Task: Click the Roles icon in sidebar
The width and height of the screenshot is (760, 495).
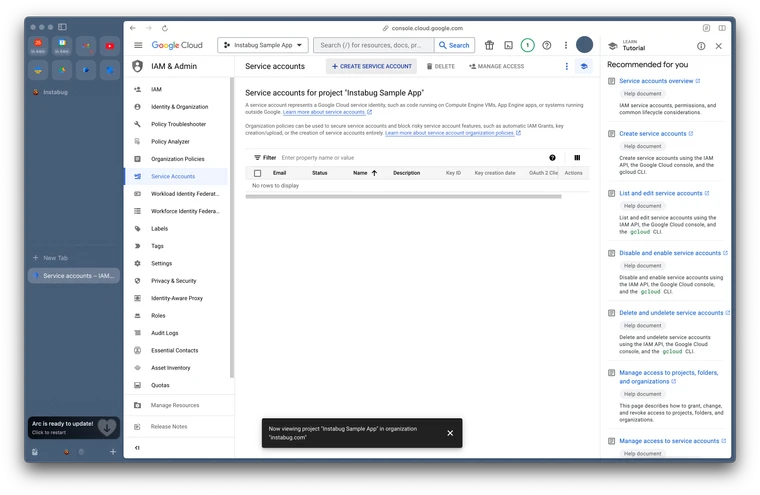Action: [138, 316]
